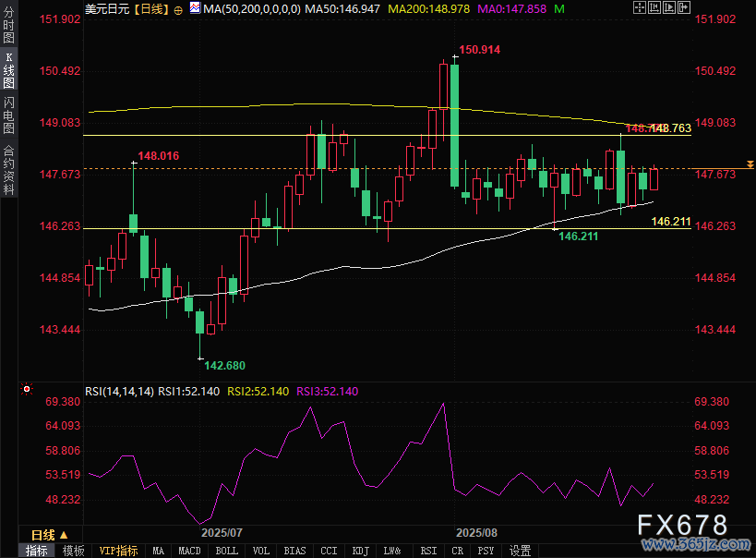Enable the KDJ indicator
The width and height of the screenshot is (756, 558).
[x=360, y=551]
